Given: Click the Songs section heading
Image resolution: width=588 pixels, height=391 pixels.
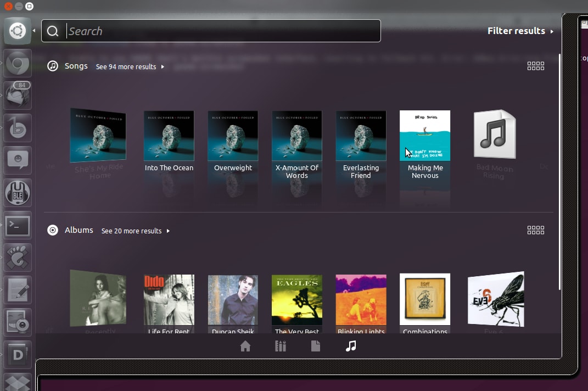Looking at the screenshot, I should [x=76, y=66].
